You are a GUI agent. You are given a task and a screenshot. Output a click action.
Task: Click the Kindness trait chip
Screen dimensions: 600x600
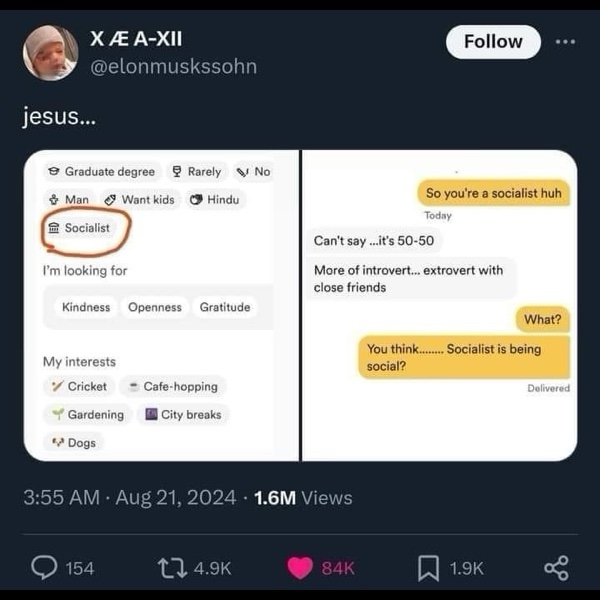(86, 307)
